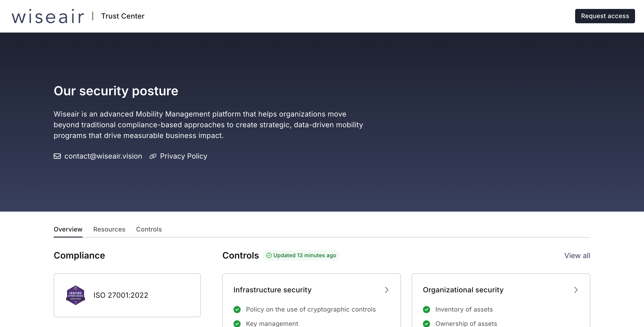Click the green check beside cryptographic controls policy

point(237,310)
